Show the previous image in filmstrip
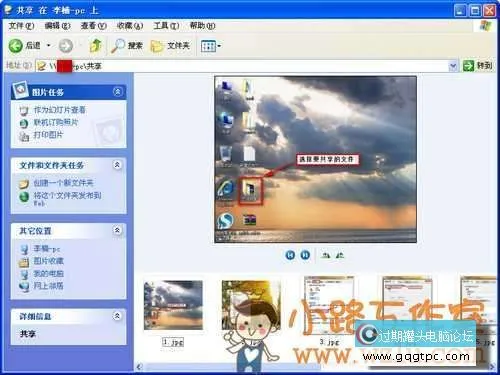This screenshot has width=500, height=375. click(290, 255)
